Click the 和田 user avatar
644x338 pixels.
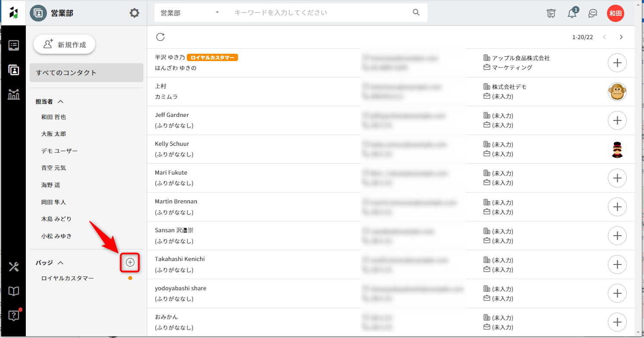[x=615, y=13]
